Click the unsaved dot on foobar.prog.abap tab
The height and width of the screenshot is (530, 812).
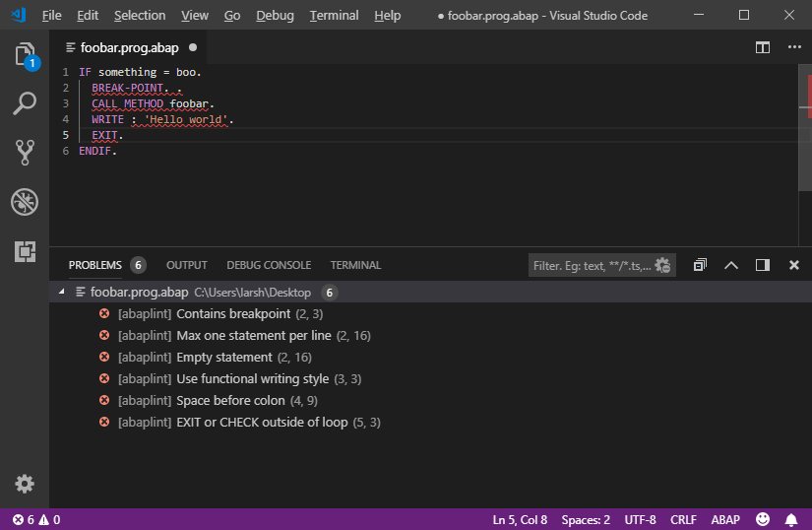point(193,47)
